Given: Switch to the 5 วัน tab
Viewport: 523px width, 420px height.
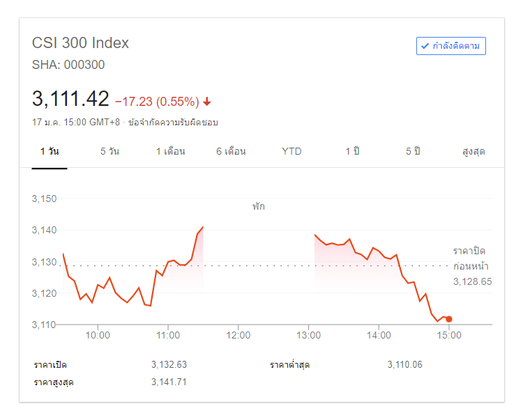Looking at the screenshot, I should pos(109,151).
